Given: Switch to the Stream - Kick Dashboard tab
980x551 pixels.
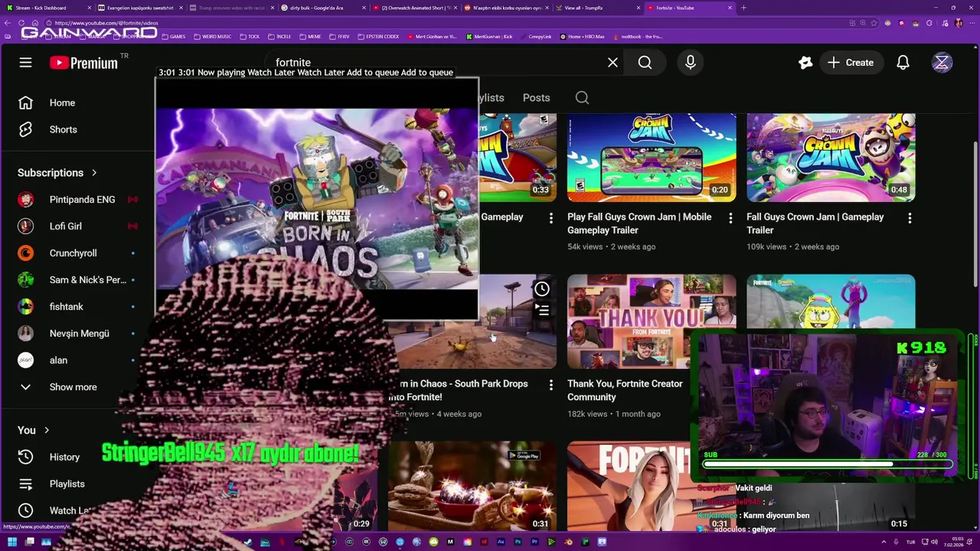Looking at the screenshot, I should pos(47,8).
